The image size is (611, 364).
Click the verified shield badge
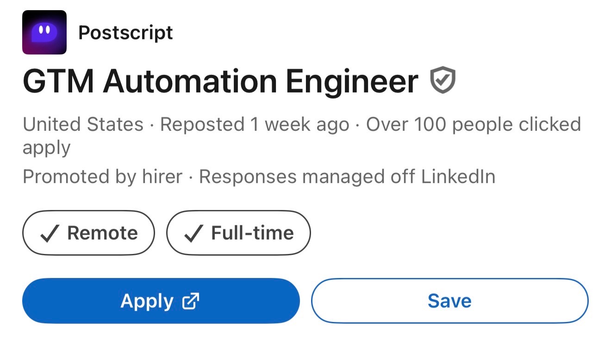443,80
